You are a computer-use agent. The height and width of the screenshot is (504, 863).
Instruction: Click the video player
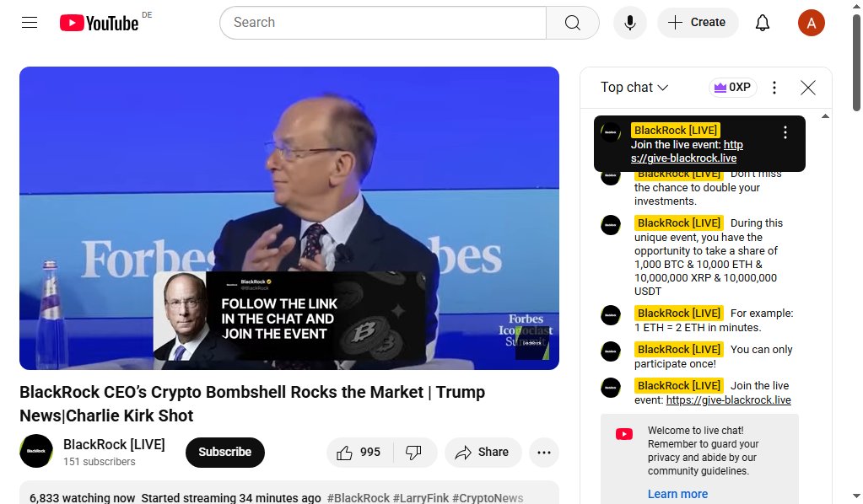click(289, 218)
